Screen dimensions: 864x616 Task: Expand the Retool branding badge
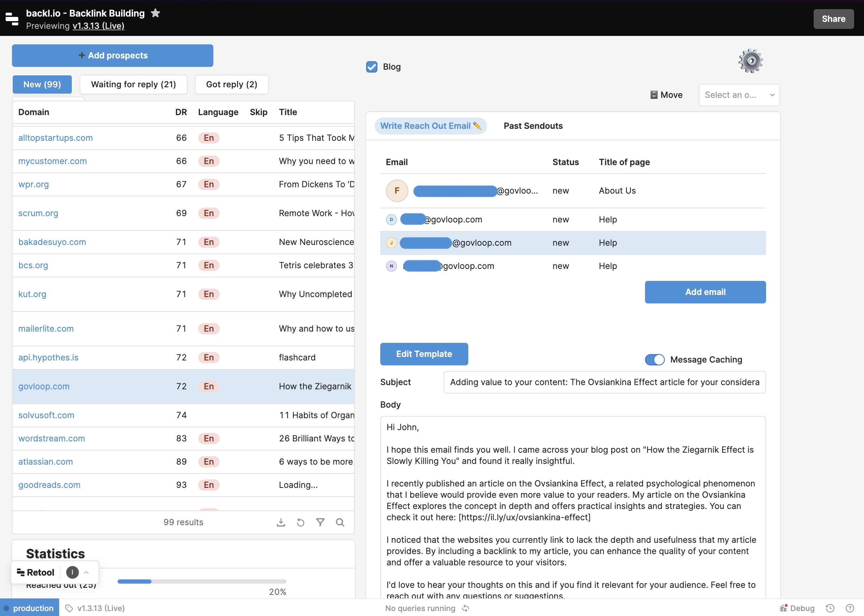point(86,572)
